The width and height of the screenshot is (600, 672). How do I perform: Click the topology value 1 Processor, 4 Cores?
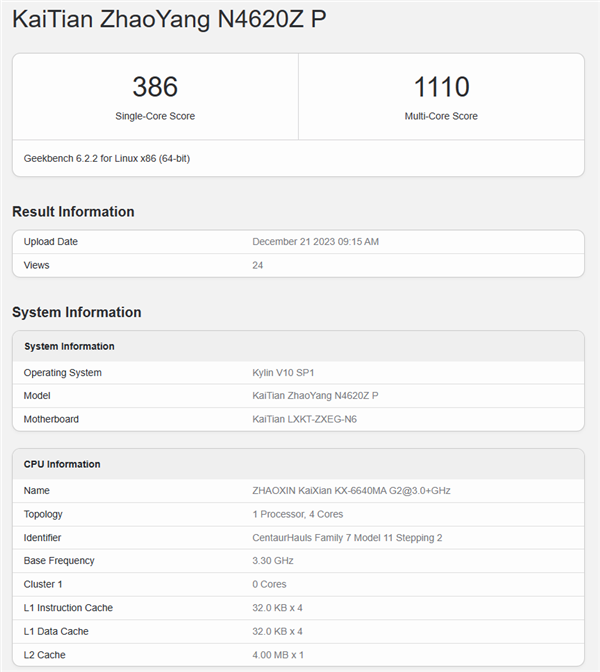299,514
